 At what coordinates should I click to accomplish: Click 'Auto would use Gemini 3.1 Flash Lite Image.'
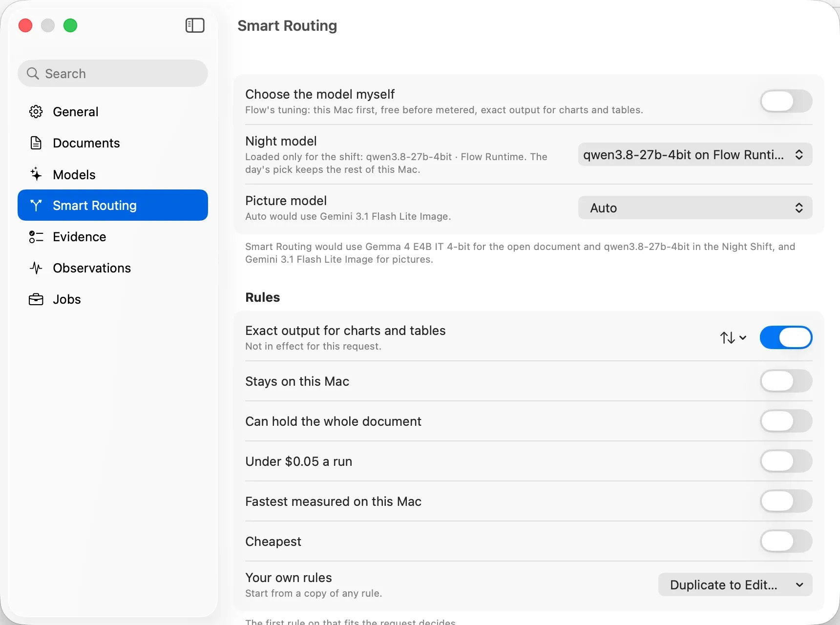click(348, 216)
